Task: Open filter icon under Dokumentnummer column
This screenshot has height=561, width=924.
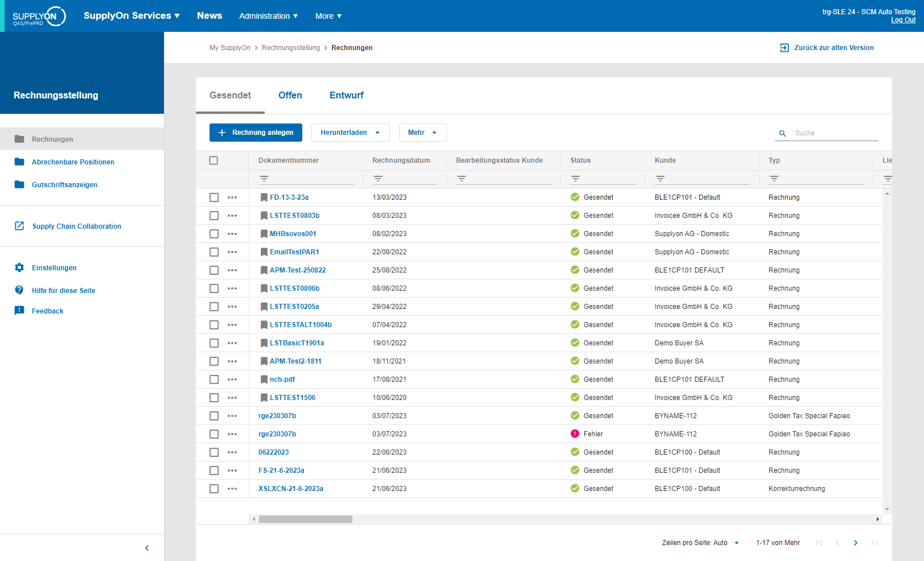Action: (x=264, y=179)
